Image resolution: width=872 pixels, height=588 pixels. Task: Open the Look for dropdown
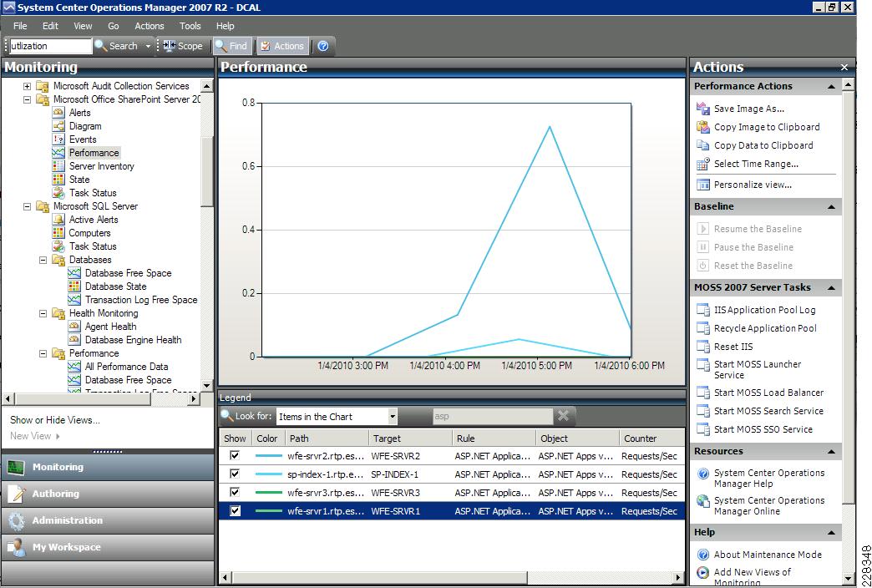393,417
